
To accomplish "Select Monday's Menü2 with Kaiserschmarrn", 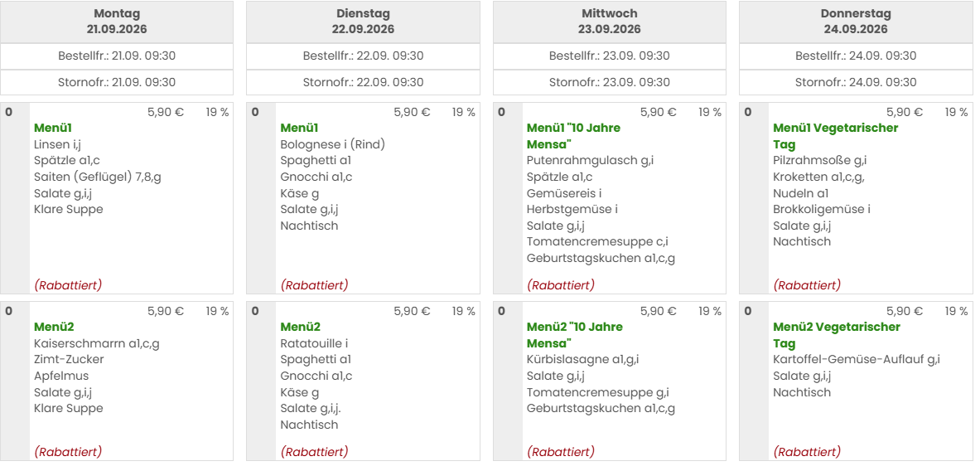I will tap(117, 381).
